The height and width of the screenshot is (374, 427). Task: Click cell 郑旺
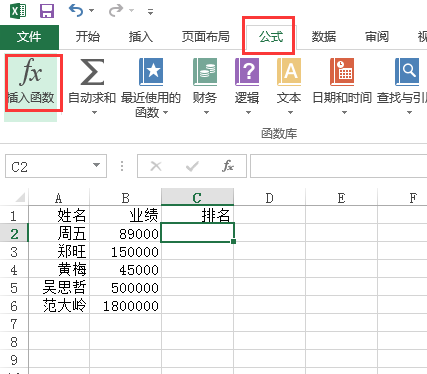point(59,251)
